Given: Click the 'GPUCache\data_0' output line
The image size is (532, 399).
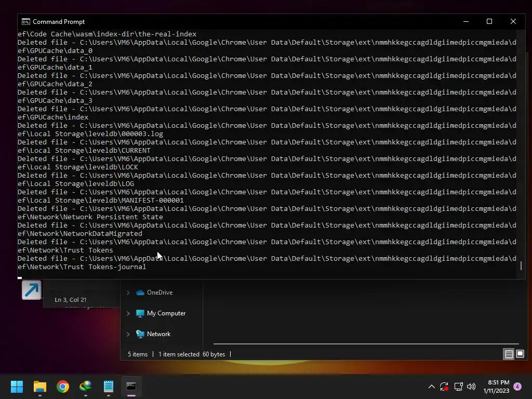Looking at the screenshot, I should (x=55, y=51).
